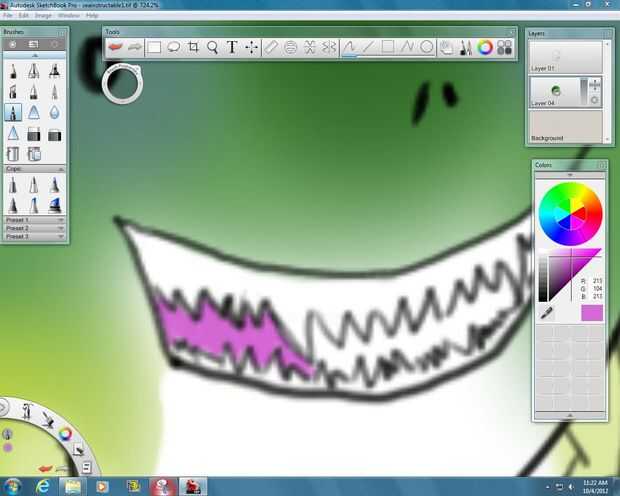Select the first brush in the Brushes top row
The width and height of the screenshot is (620, 496).
point(13,71)
